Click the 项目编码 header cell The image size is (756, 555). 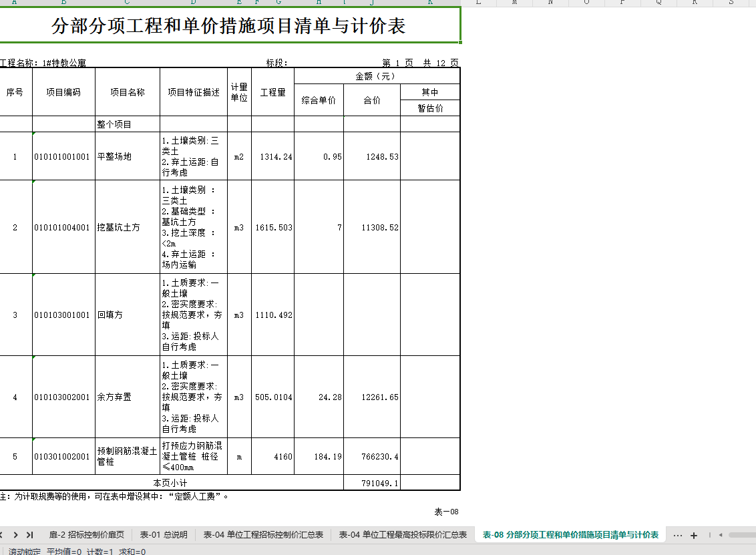coord(63,92)
